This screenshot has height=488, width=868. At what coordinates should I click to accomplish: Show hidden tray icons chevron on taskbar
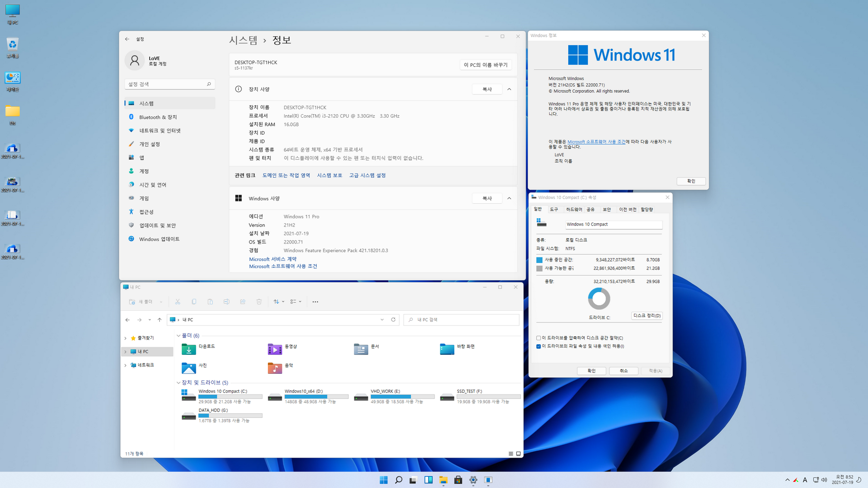(x=787, y=480)
